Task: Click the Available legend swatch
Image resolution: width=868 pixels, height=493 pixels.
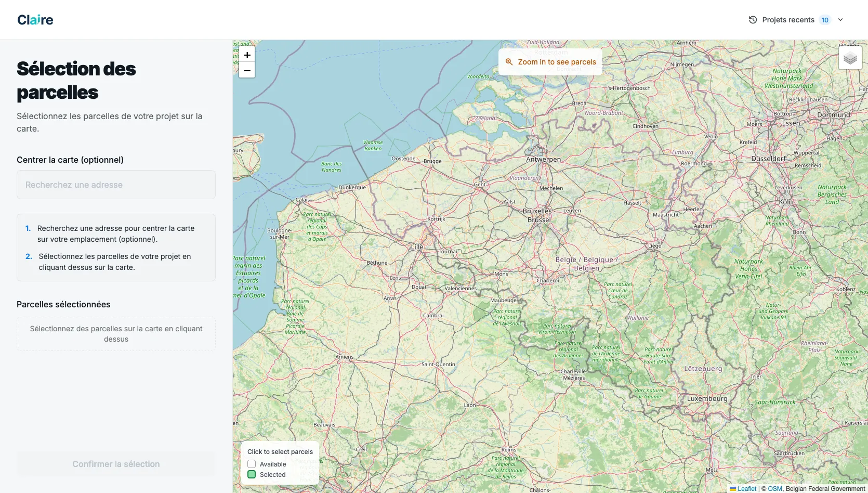Action: (x=252, y=464)
